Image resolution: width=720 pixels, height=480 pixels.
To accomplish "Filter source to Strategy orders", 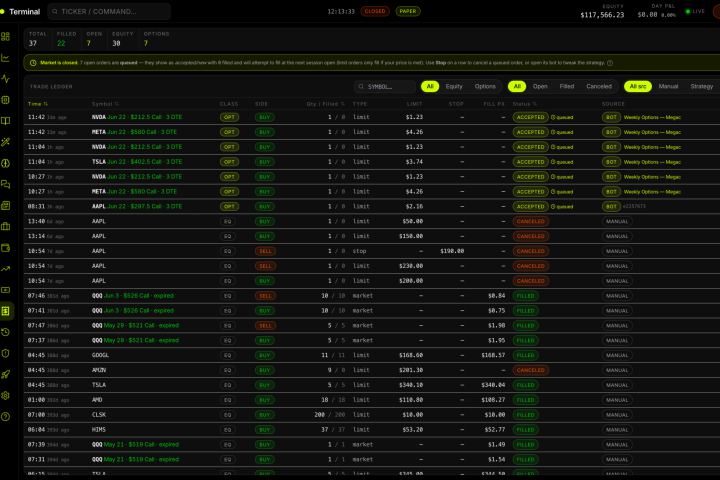I will [702, 86].
